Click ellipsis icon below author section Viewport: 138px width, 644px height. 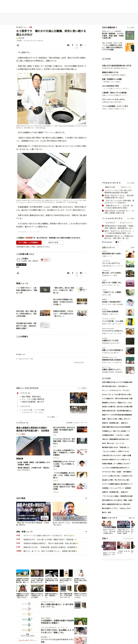tap(85, 273)
